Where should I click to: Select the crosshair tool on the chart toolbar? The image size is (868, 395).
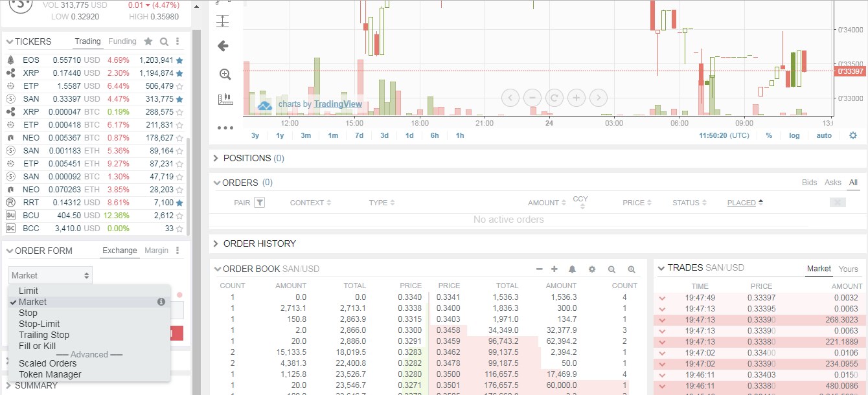click(x=223, y=20)
